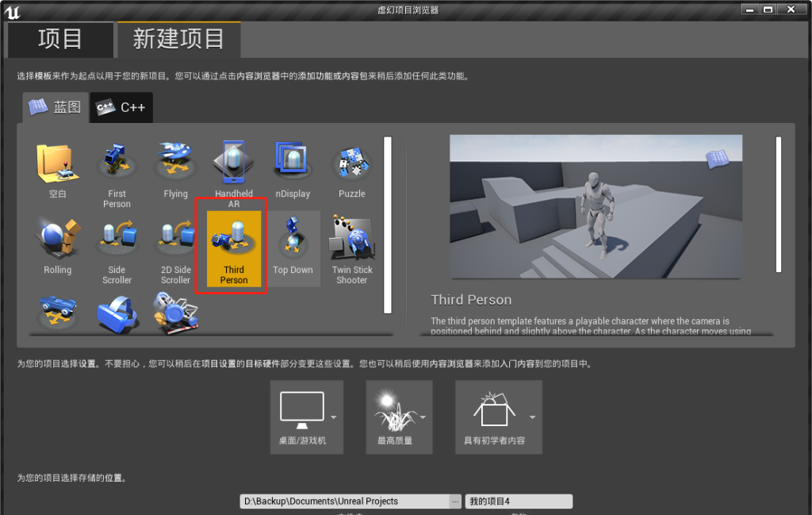The height and width of the screenshot is (515, 812).
Task: Choose the VR headset template icon
Action: [x=117, y=313]
